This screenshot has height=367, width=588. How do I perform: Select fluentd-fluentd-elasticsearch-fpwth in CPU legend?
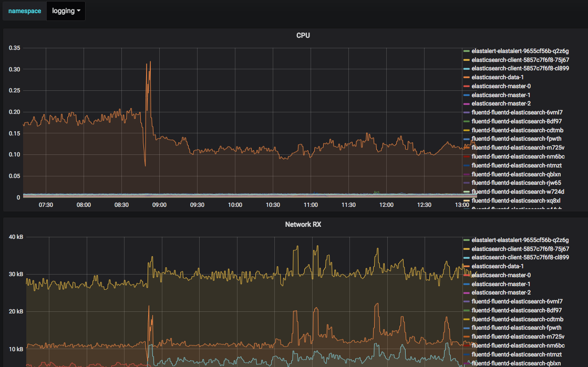[517, 139]
